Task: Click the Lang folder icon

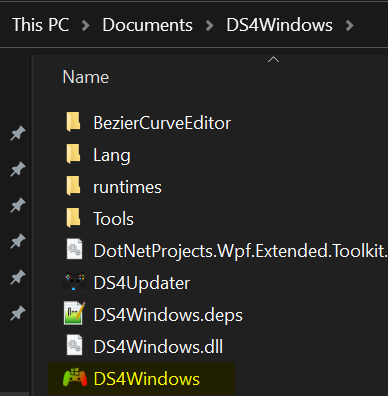Action: pyautogui.click(x=73, y=154)
